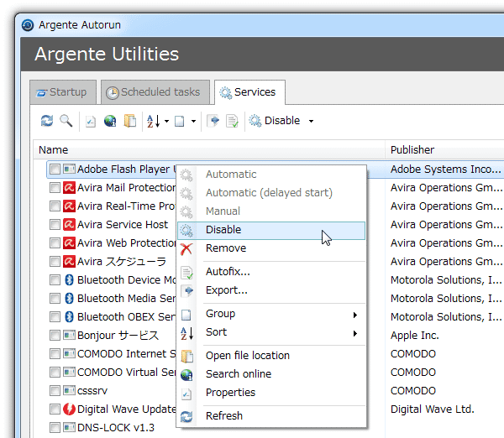This screenshot has height=438, width=504.
Task: Click the red X icon beside Remove
Action: point(186,249)
